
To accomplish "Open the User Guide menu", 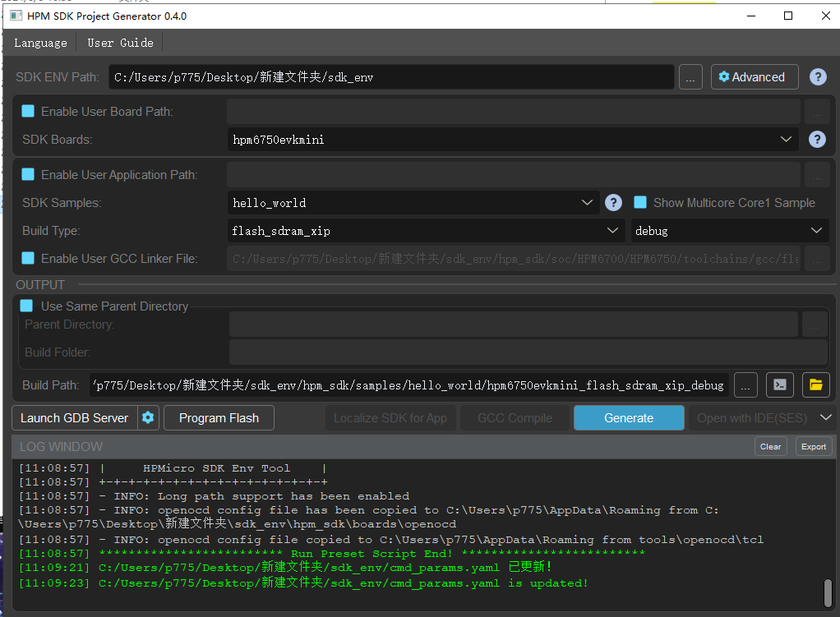I will [x=120, y=43].
